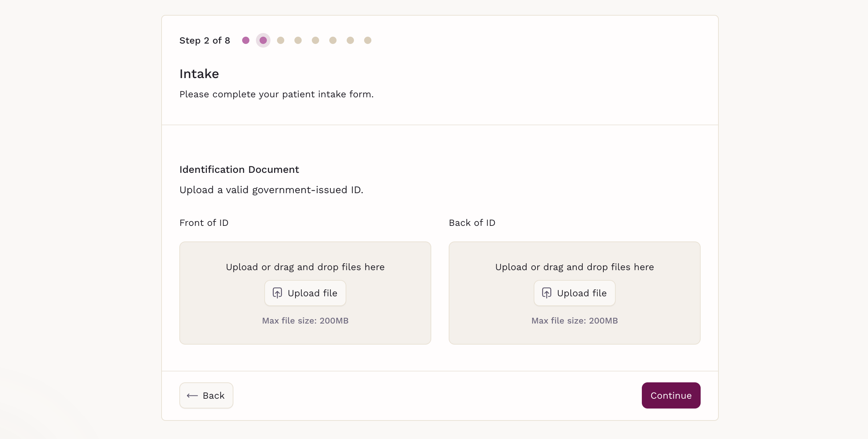
Task: Return to the previous step with Back
Action: [x=206, y=395]
